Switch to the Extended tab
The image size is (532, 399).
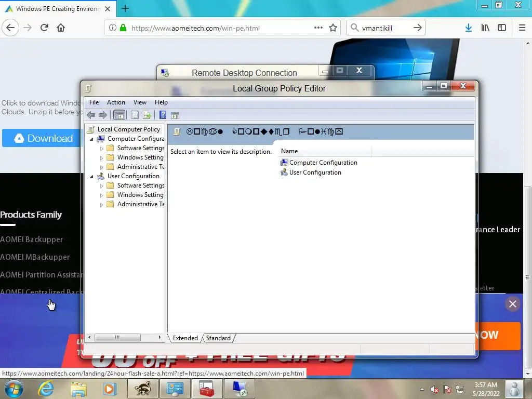pos(185,338)
